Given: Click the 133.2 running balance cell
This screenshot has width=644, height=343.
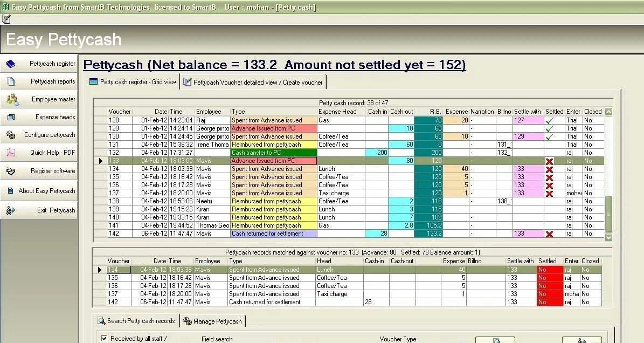Looking at the screenshot, I should [x=428, y=234].
